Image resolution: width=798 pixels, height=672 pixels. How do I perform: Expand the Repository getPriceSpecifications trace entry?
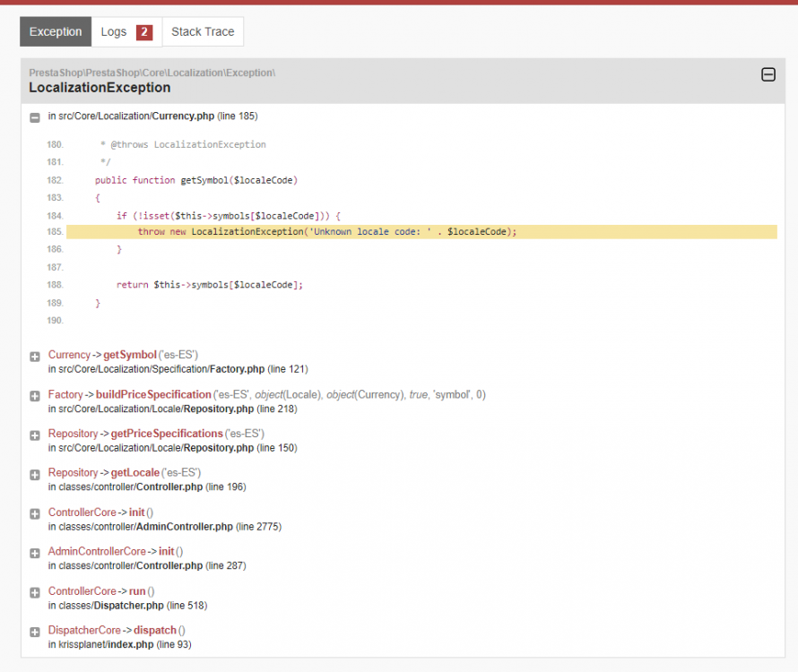[35, 435]
